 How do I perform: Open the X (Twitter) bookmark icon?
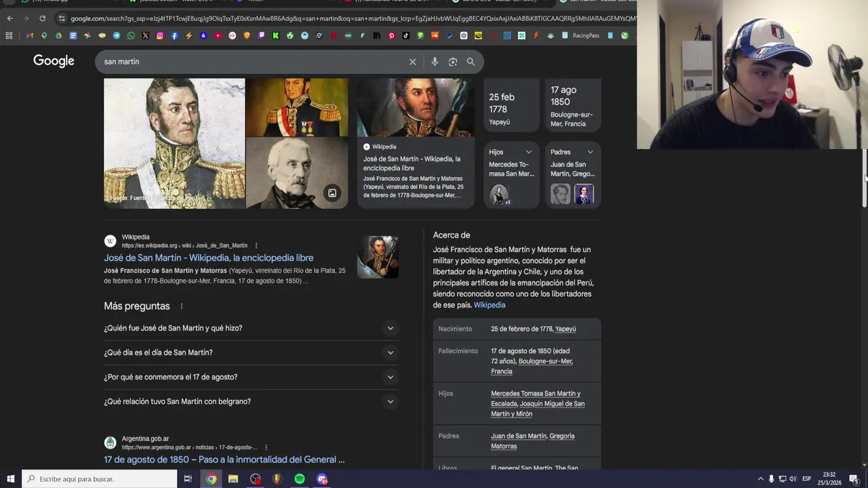[145, 35]
